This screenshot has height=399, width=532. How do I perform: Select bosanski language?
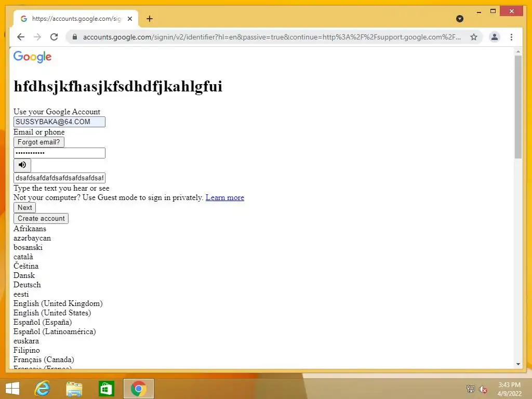pos(28,247)
